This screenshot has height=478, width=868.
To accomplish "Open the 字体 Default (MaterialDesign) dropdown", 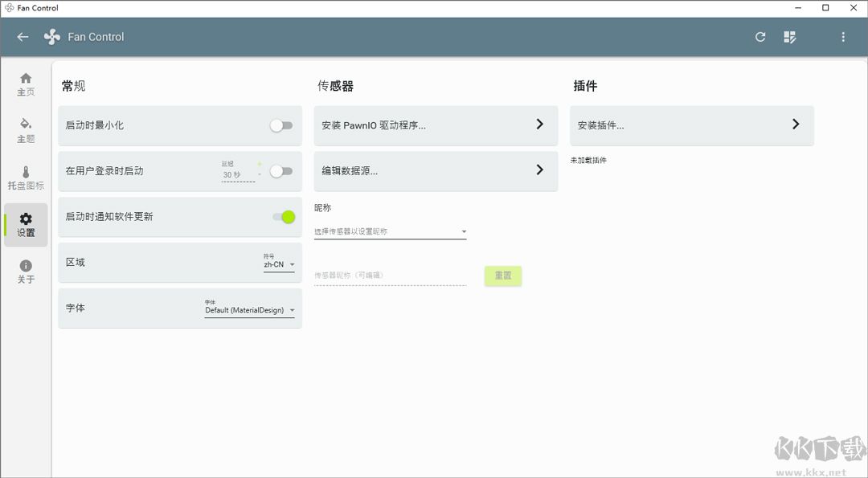I will (x=250, y=310).
